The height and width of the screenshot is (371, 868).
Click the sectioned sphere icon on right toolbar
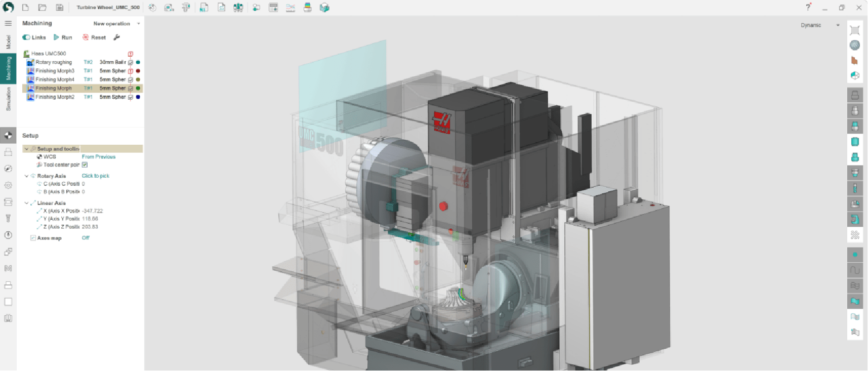[855, 75]
